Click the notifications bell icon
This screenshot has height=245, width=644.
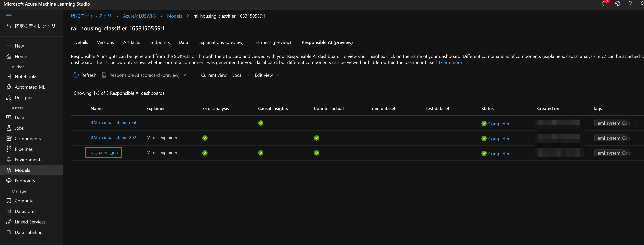click(x=603, y=4)
